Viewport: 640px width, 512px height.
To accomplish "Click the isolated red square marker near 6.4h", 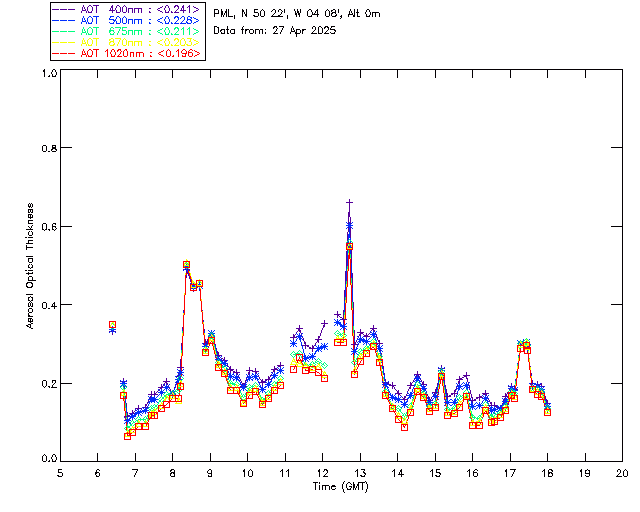I will 112,325.
